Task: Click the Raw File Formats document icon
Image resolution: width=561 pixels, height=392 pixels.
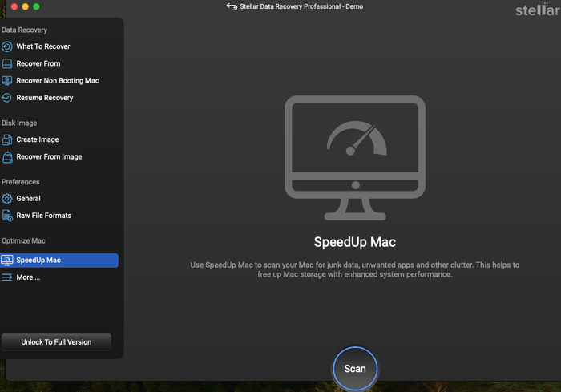Action: 7,216
